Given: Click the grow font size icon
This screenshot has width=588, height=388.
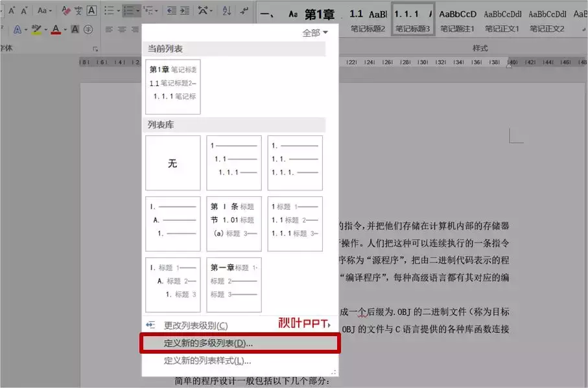Looking at the screenshot, I should click(12, 10).
